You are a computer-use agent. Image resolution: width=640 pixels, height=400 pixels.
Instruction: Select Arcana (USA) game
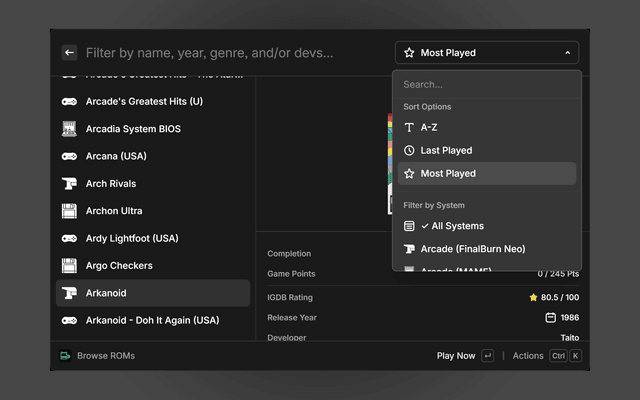pos(153,156)
